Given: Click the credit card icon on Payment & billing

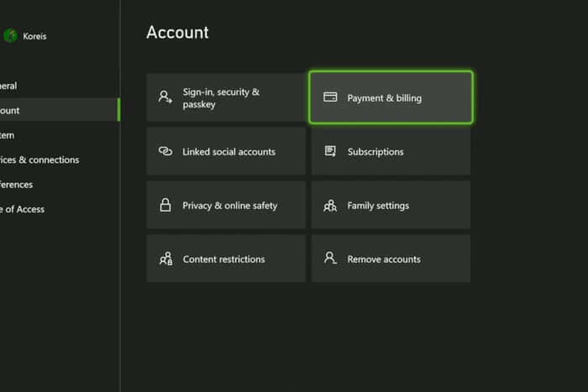Looking at the screenshot, I should [x=330, y=97].
